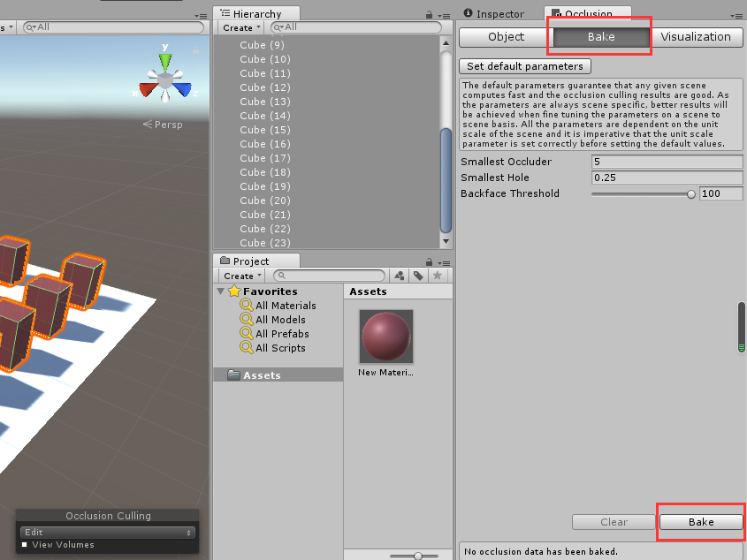
Task: Click the green Y axis cone on scene gizmo
Action: point(165,62)
